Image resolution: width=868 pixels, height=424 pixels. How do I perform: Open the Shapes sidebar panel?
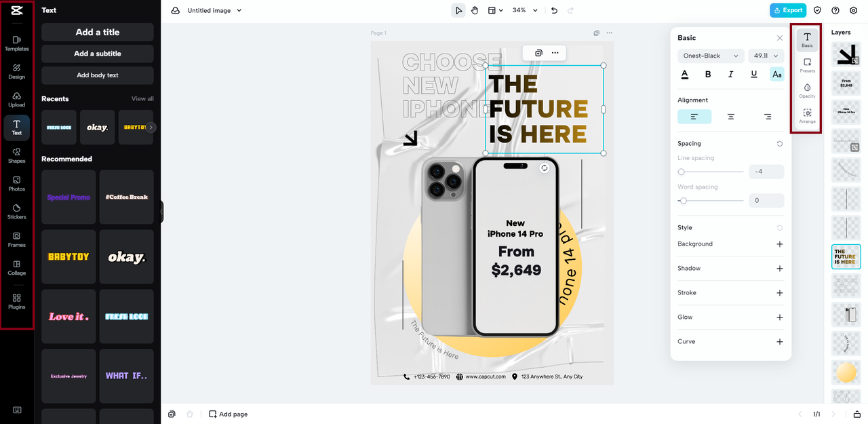coord(17,155)
